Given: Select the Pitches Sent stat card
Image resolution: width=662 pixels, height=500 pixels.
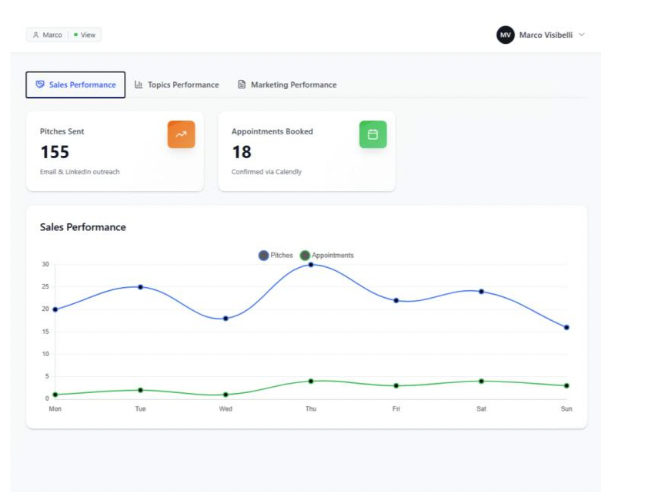Looking at the screenshot, I should [x=115, y=151].
